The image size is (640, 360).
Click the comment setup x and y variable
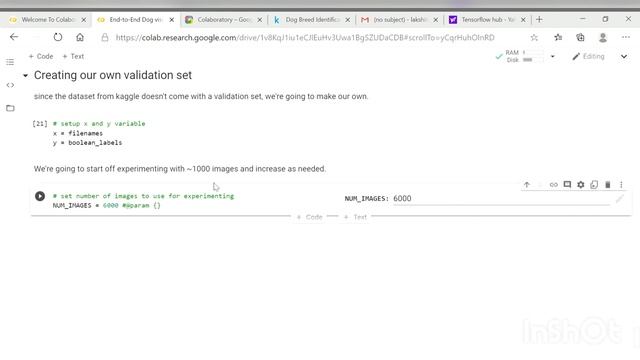coord(99,123)
